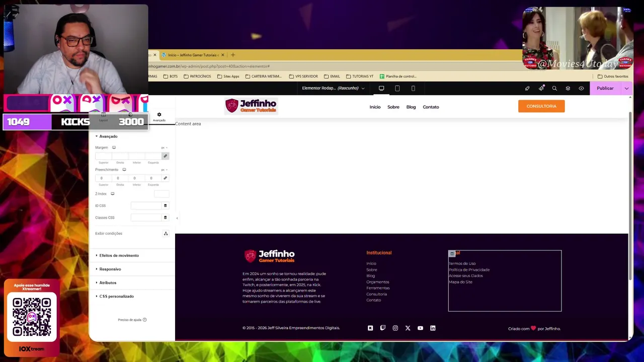644x362 pixels.
Task: Click the Twitch social icon in footer
Action: pos(383,328)
